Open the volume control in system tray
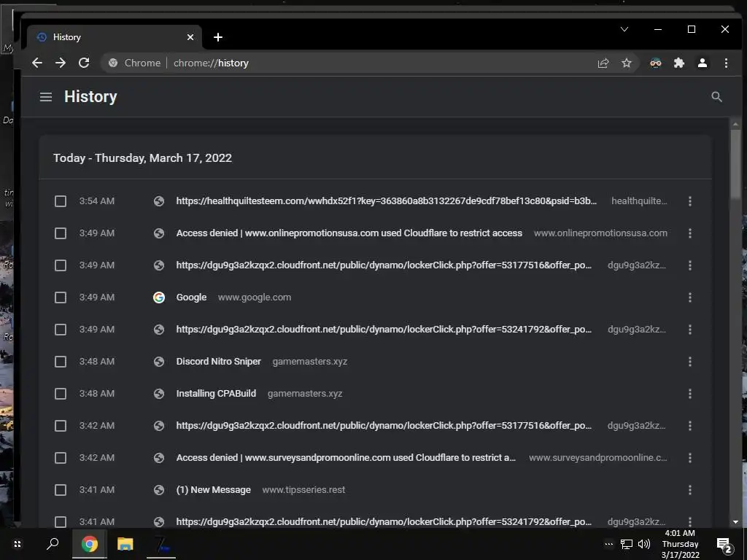 tap(644, 544)
